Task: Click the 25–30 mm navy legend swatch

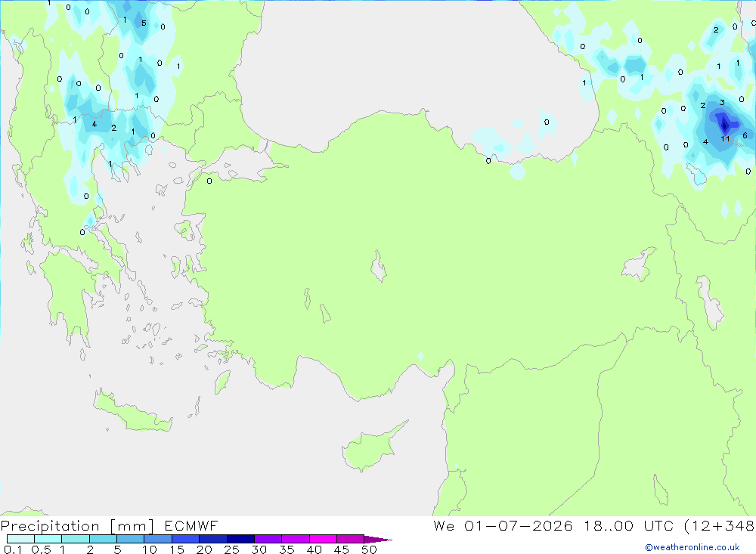Action: tap(240, 539)
